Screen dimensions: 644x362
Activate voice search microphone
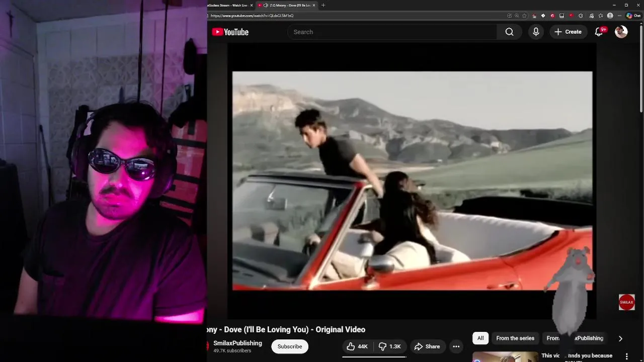[x=536, y=32]
